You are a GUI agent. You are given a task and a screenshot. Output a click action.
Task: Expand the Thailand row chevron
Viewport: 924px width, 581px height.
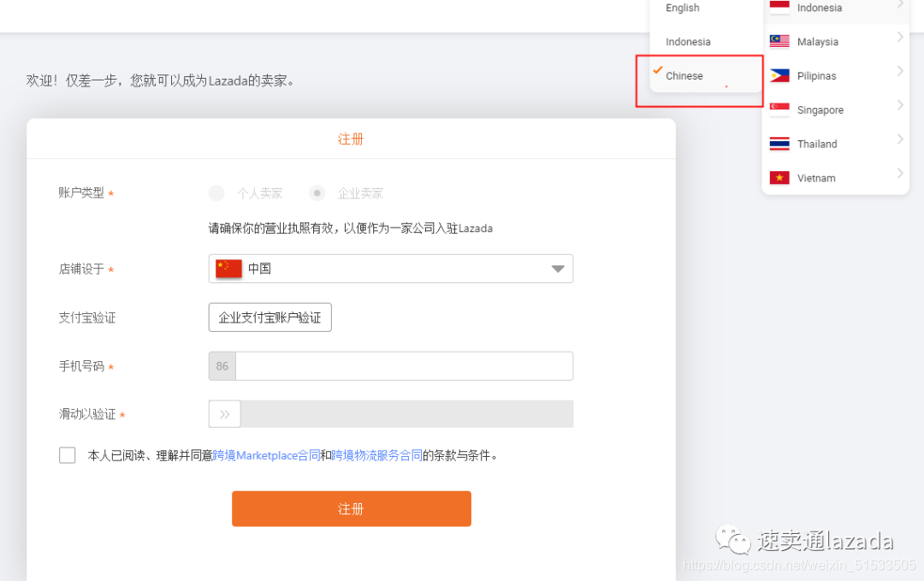(900, 139)
